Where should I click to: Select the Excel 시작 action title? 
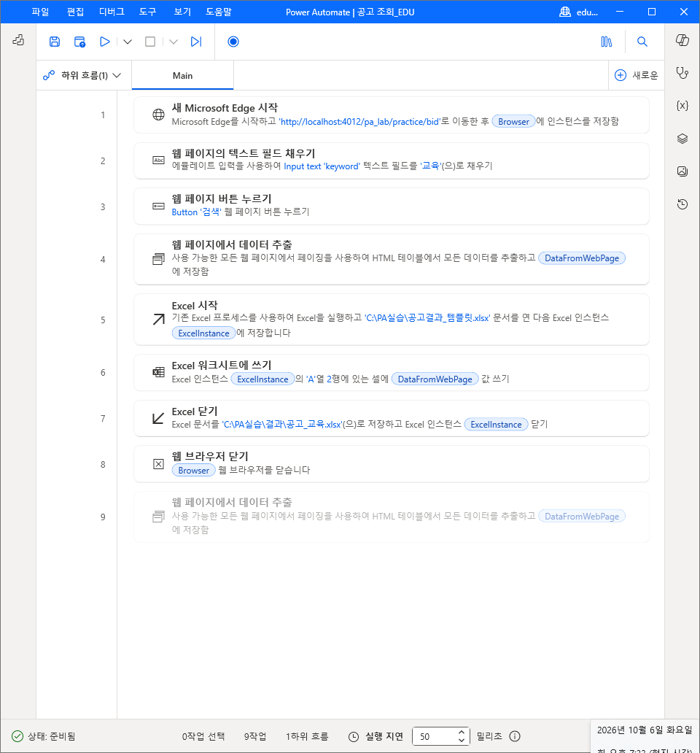point(195,306)
